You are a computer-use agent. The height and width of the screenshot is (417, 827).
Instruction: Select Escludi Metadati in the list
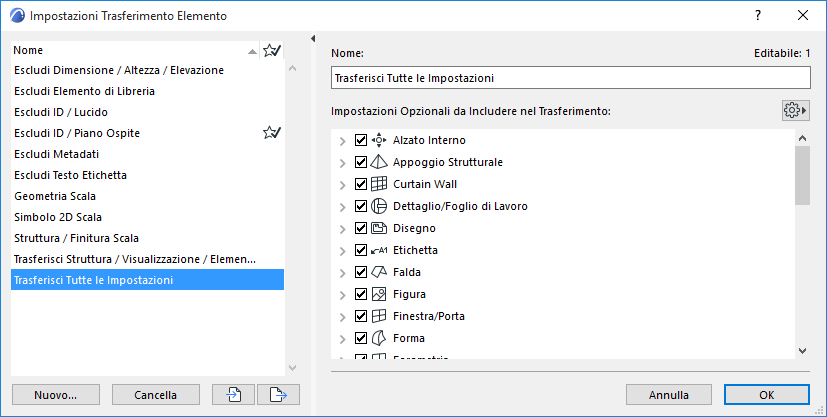pyautogui.click(x=56, y=154)
